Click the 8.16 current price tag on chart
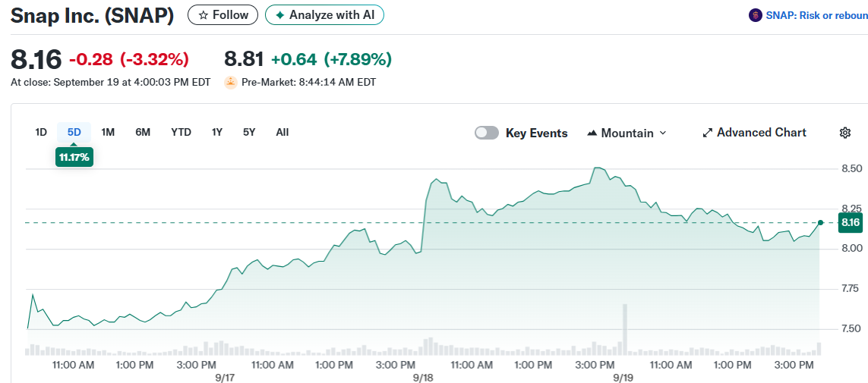868x383 pixels. [x=851, y=223]
